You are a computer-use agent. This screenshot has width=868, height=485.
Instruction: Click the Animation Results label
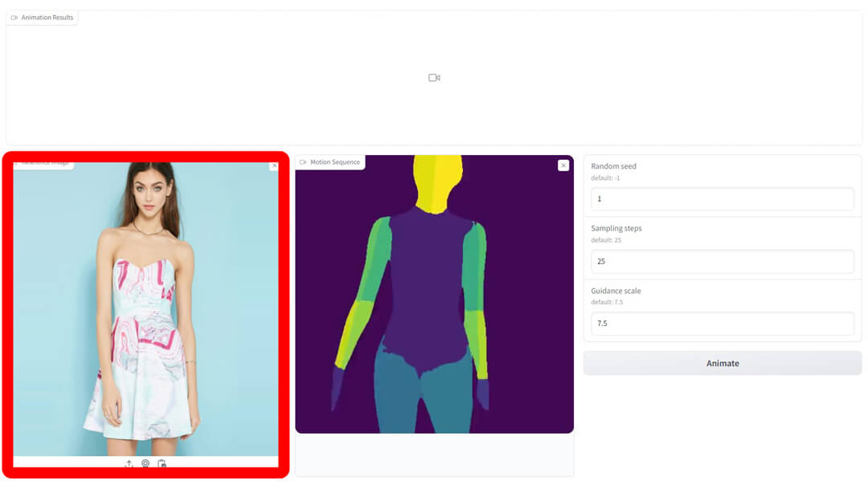tap(47, 18)
